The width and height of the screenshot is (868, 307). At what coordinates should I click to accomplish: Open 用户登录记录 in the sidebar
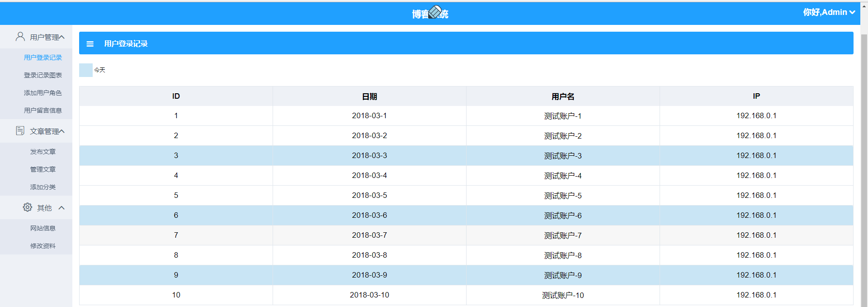[43, 58]
